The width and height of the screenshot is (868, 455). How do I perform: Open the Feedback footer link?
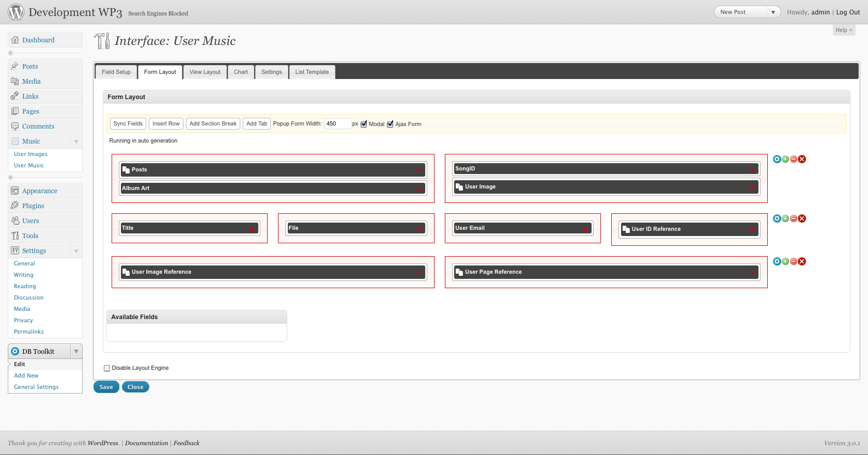pyautogui.click(x=187, y=443)
